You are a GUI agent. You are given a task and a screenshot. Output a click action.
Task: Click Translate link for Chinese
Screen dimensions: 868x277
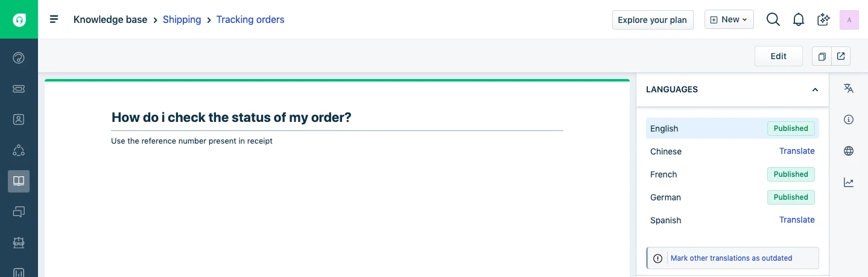pos(797,151)
